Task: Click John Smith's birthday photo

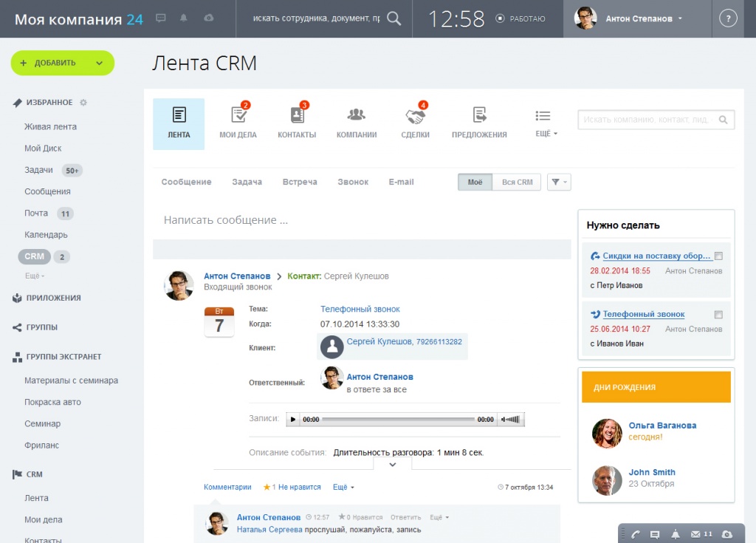Action: (x=607, y=480)
